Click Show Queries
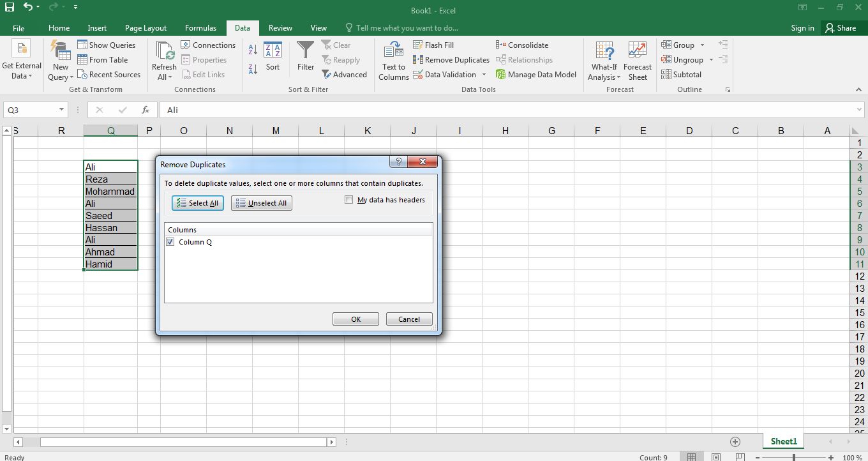This screenshot has width=868, height=461. click(x=107, y=45)
